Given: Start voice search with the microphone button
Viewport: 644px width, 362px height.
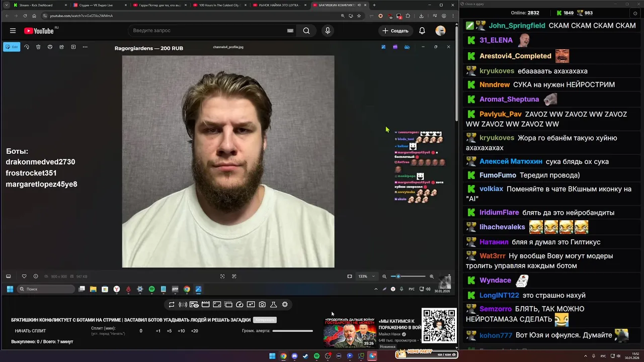Looking at the screenshot, I should pyautogui.click(x=328, y=31).
